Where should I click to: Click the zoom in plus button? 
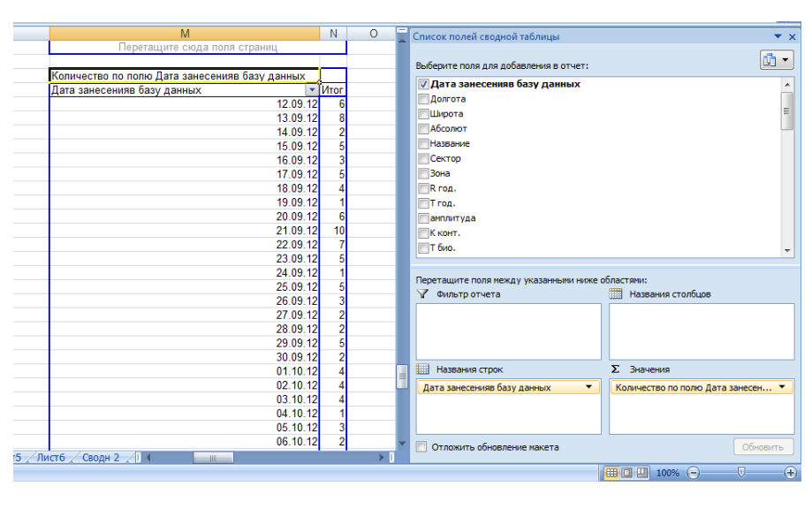click(x=791, y=473)
